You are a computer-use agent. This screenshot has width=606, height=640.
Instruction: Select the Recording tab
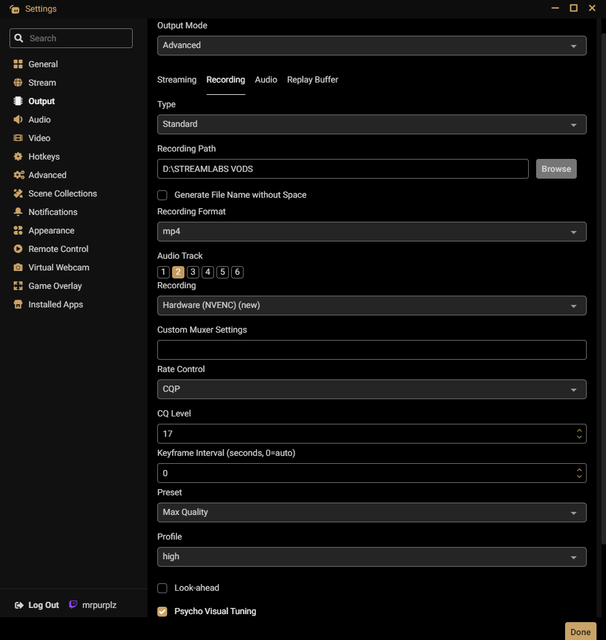[226, 80]
